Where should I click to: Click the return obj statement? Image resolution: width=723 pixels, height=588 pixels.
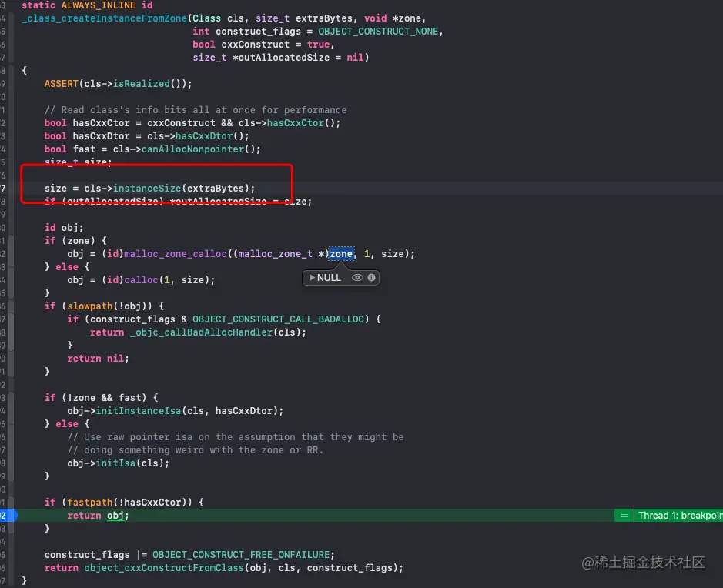coord(99,516)
